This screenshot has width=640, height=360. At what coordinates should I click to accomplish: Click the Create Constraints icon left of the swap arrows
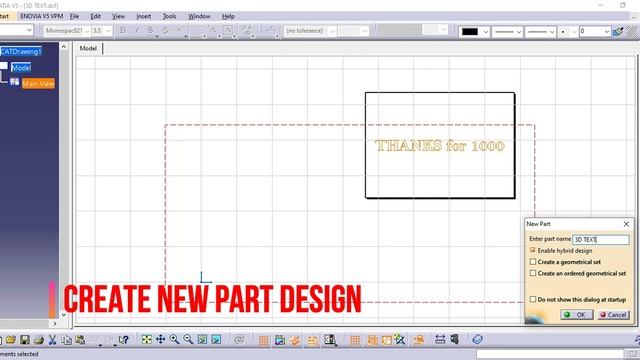click(418, 340)
